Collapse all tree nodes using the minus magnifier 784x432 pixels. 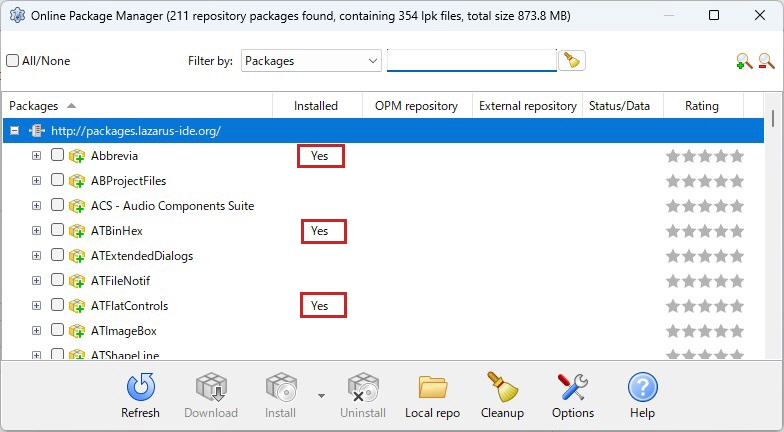[x=766, y=61]
